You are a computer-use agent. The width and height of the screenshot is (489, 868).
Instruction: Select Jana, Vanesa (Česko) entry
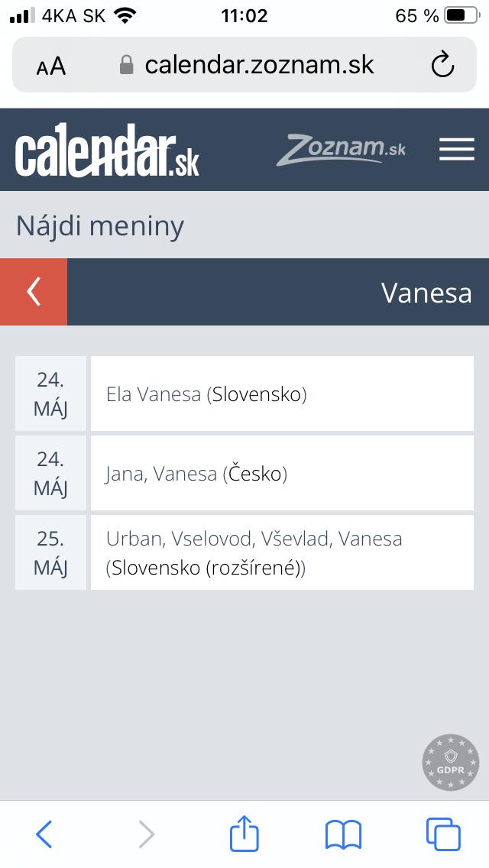(282, 474)
